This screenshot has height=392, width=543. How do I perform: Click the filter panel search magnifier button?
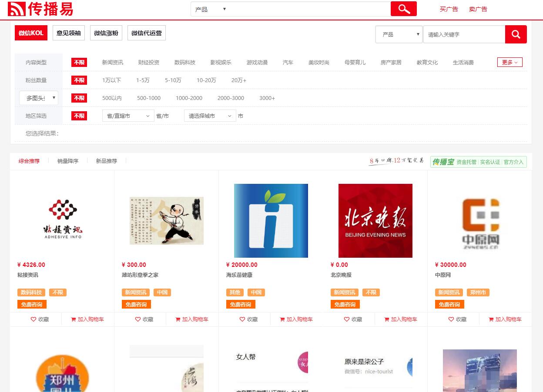tap(516, 34)
